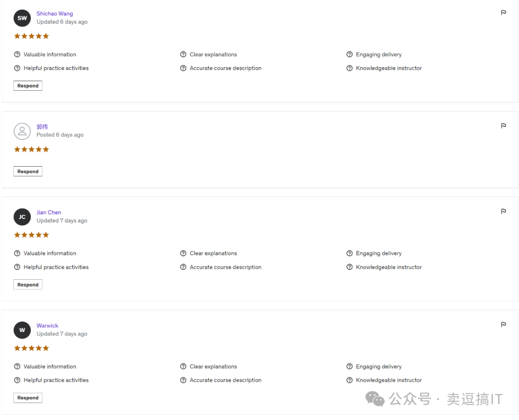
Task: Respond to 郭伟's review
Action: [x=28, y=172]
